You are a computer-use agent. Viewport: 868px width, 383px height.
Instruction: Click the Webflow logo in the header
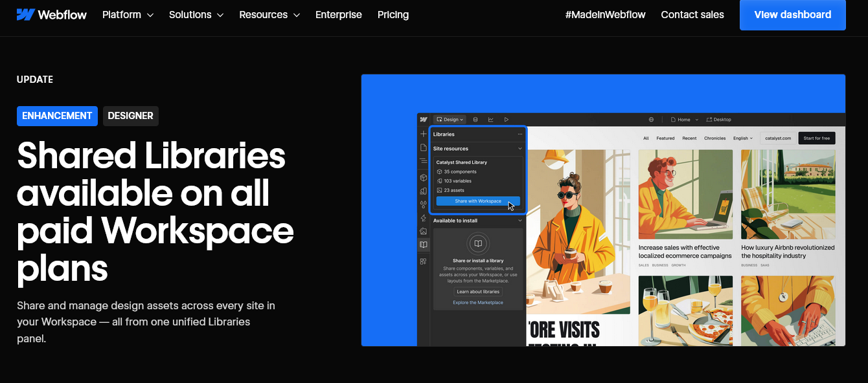52,14
